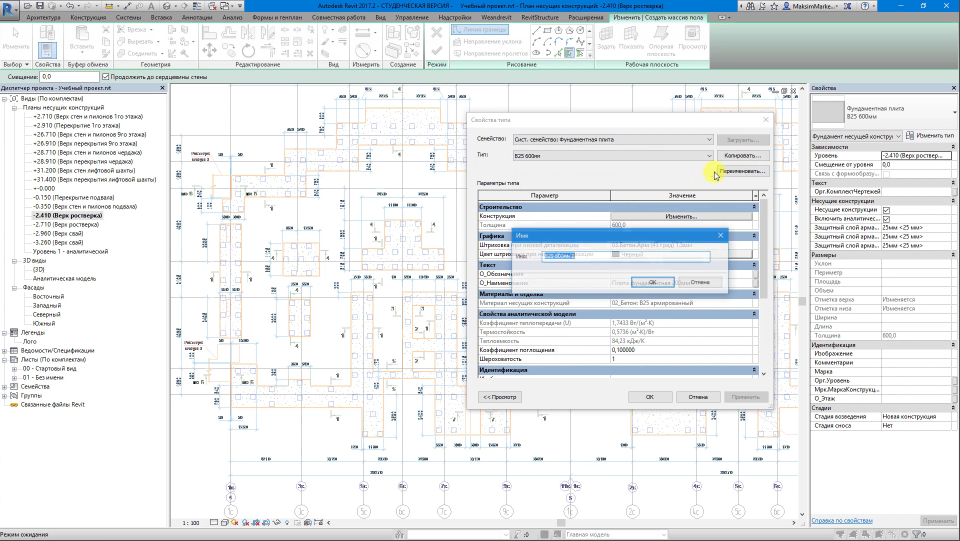Screen dimensions: 960x541
Task: Toggle 'Продолжать до сердцевины стены' checkbox
Action: 105,76
